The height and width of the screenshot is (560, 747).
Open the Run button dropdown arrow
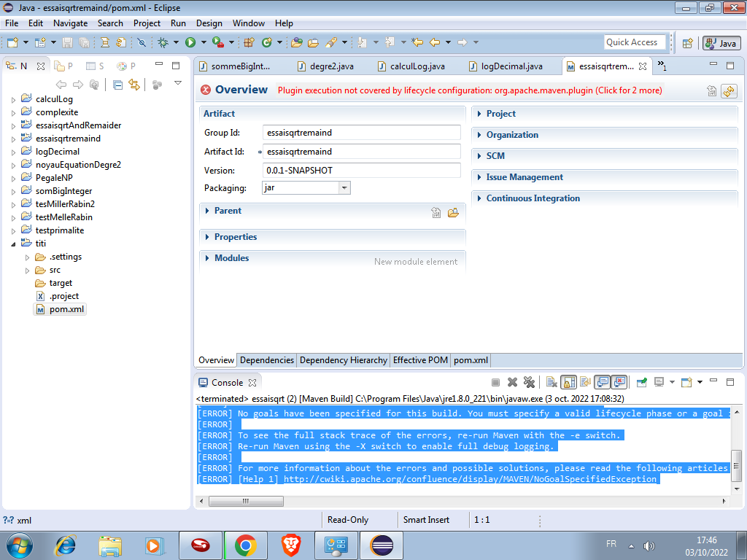[x=204, y=42]
